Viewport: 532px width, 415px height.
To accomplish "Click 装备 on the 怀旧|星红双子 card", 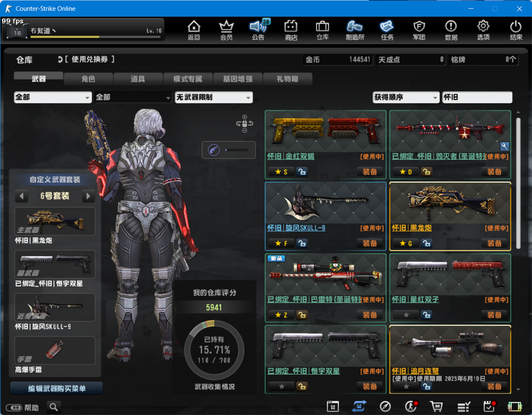I will coord(495,315).
